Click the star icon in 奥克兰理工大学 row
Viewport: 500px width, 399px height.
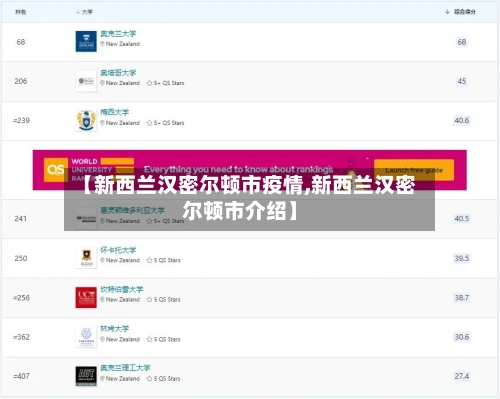point(149,379)
